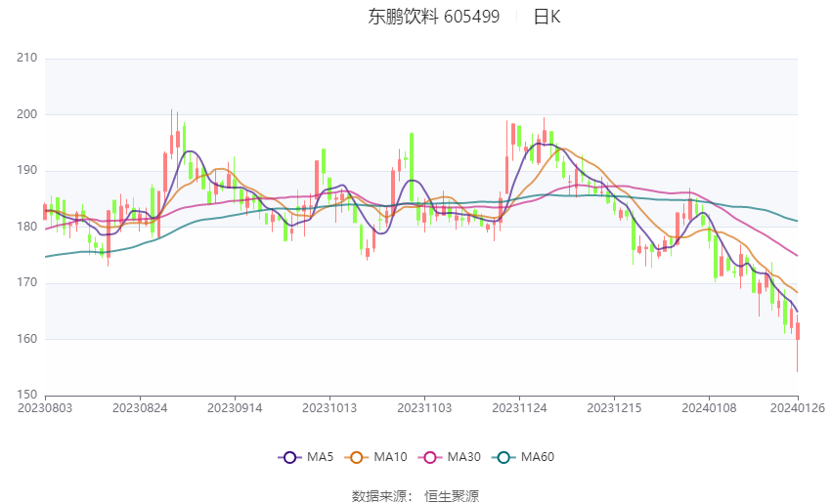Viewport: 831px width, 504px height.
Task: Click the 20231215 x-axis date label
Action: [x=614, y=408]
